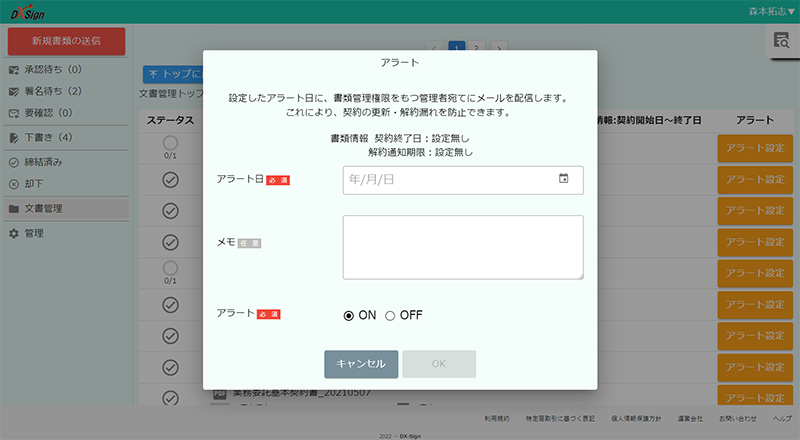Open 署名待ち (2) in sidebar
The height and width of the screenshot is (440, 800).
pyautogui.click(x=66, y=91)
